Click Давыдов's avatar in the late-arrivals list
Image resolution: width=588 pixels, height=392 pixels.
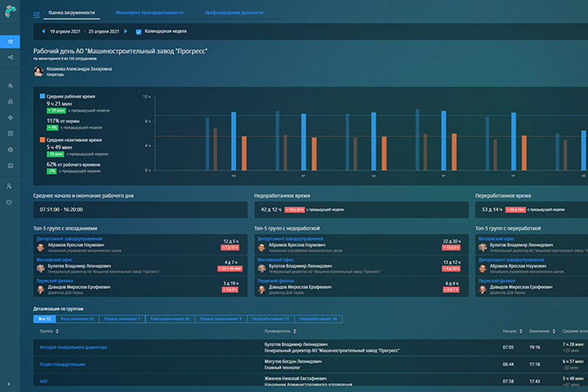(x=40, y=290)
